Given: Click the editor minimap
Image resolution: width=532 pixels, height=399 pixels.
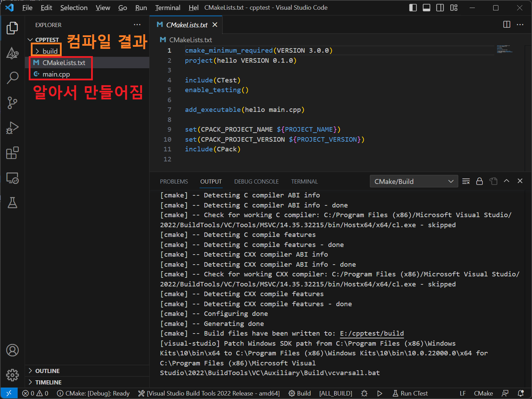Looking at the screenshot, I should tap(504, 49).
